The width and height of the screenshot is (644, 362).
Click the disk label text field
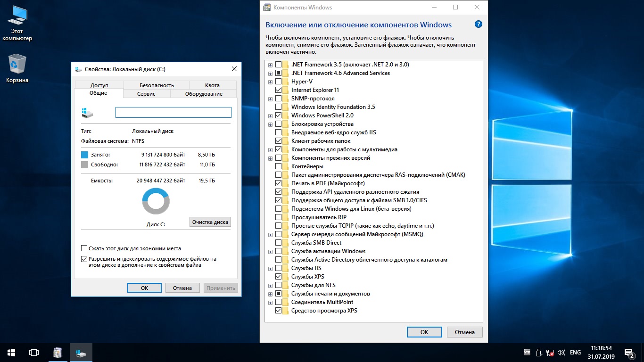coord(173,112)
